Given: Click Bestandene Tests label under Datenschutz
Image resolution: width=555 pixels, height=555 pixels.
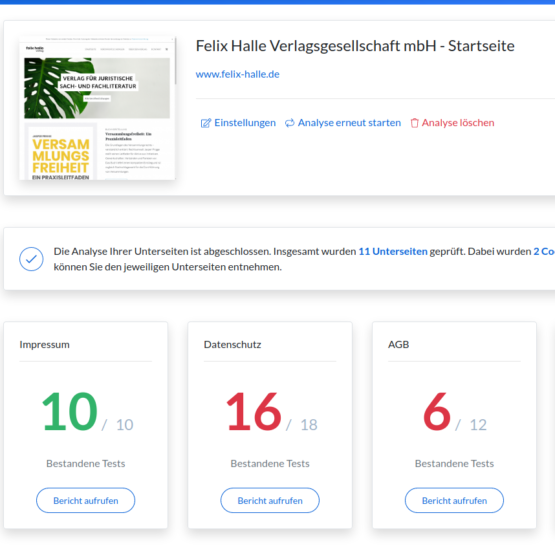Looking at the screenshot, I should click(x=270, y=463).
